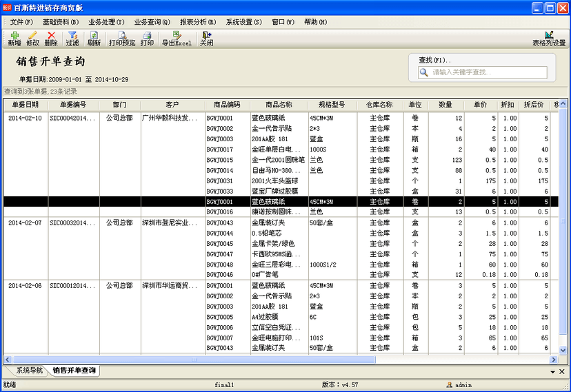Click the 删除 (delete) red X icon
Screen dimensions: 571x392
(x=51, y=39)
